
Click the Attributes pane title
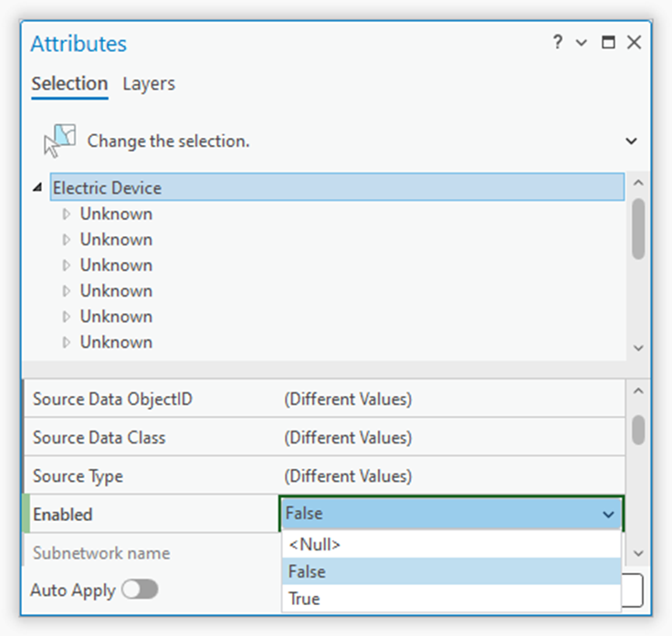[x=79, y=44]
